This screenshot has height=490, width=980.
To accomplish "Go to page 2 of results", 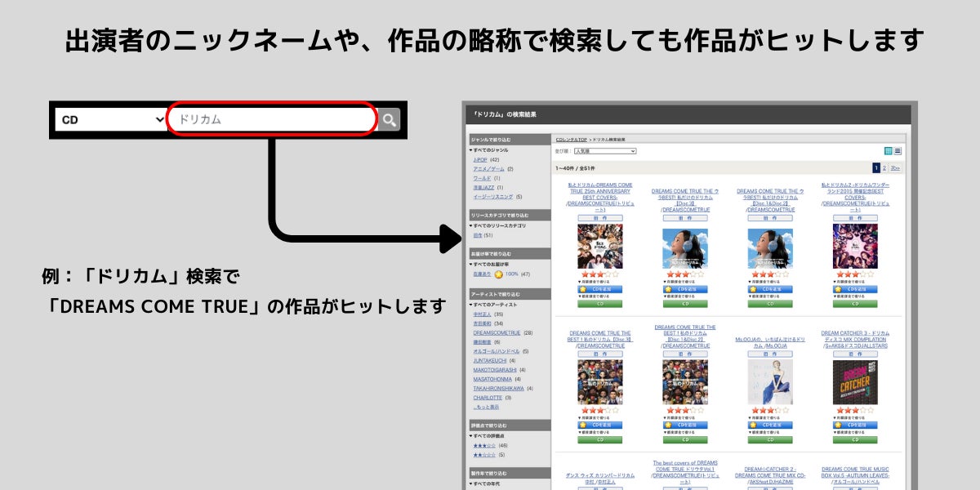I will [884, 168].
